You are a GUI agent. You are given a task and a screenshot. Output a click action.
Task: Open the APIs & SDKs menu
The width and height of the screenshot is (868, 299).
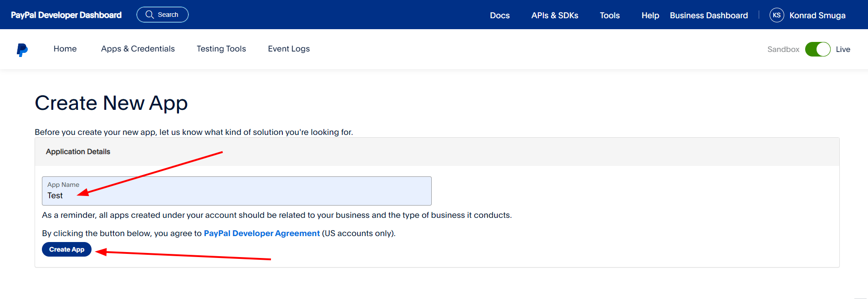pos(554,15)
